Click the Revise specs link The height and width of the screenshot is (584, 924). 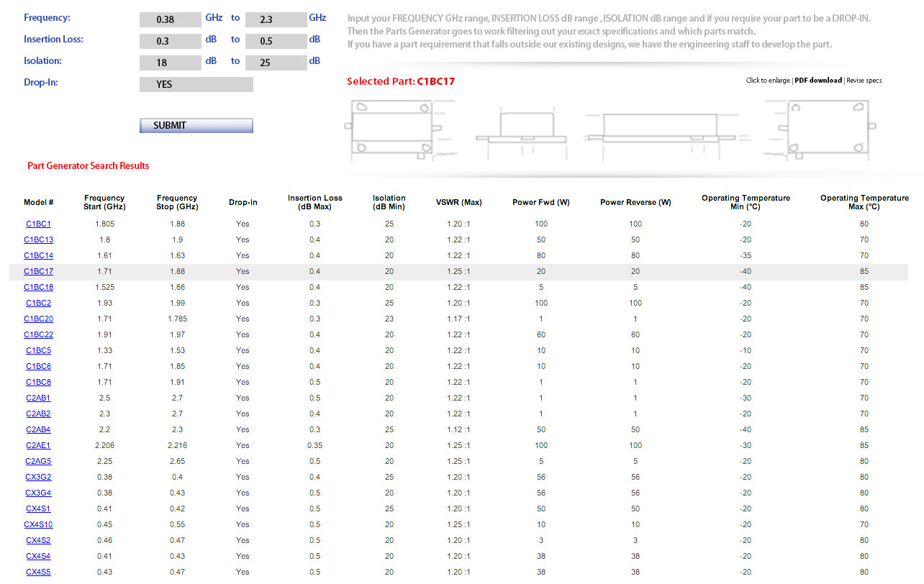tap(864, 81)
